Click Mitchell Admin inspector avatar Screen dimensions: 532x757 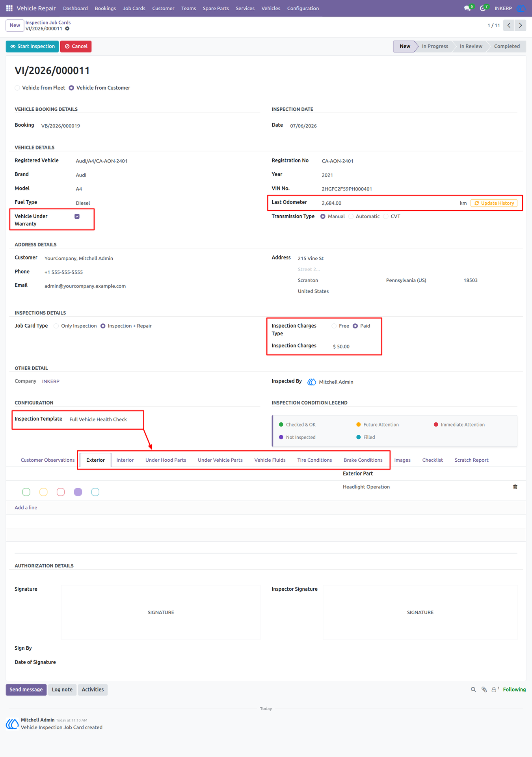point(312,382)
